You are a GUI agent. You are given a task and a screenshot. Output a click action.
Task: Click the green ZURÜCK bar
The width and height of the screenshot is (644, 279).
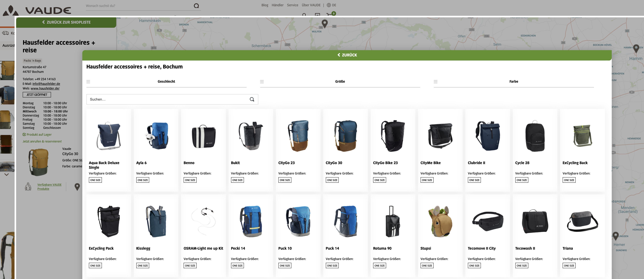(x=347, y=55)
